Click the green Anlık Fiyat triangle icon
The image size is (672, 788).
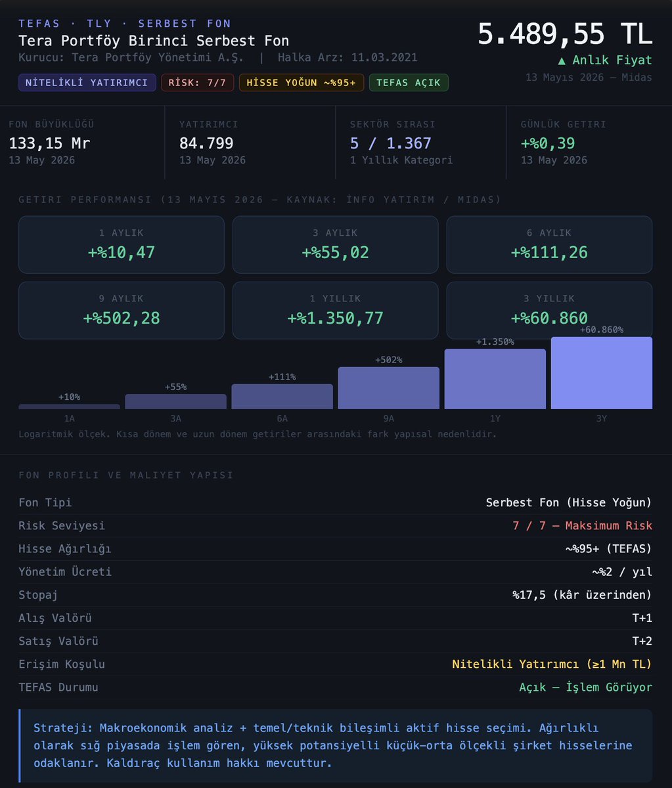561,60
